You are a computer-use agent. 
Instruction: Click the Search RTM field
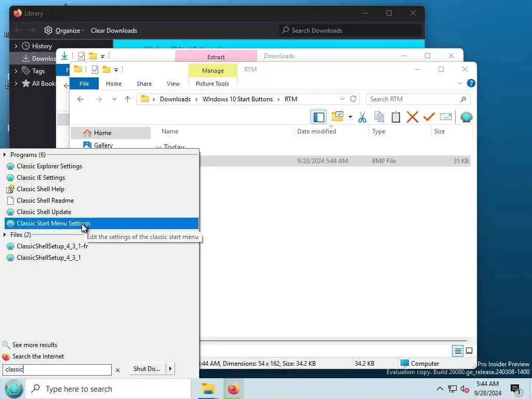pos(418,99)
